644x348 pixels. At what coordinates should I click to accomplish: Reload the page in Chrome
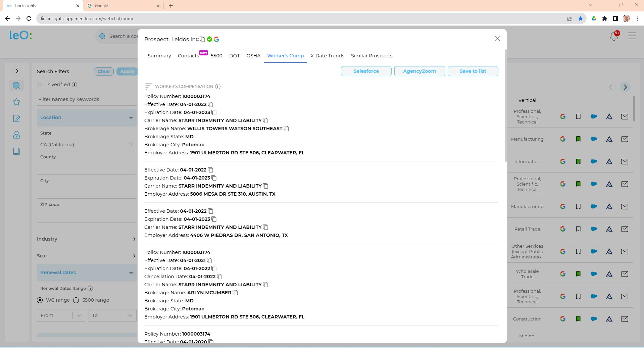[x=29, y=18]
